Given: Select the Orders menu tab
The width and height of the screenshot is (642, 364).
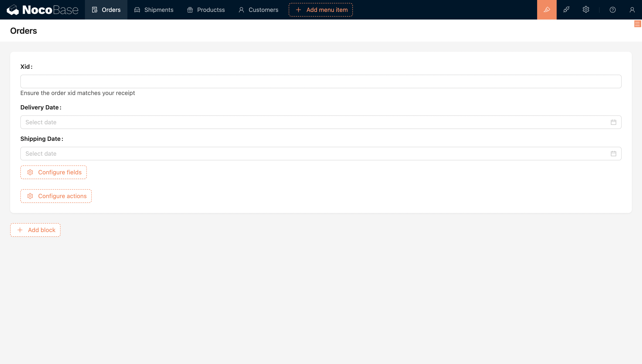Looking at the screenshot, I should point(106,10).
